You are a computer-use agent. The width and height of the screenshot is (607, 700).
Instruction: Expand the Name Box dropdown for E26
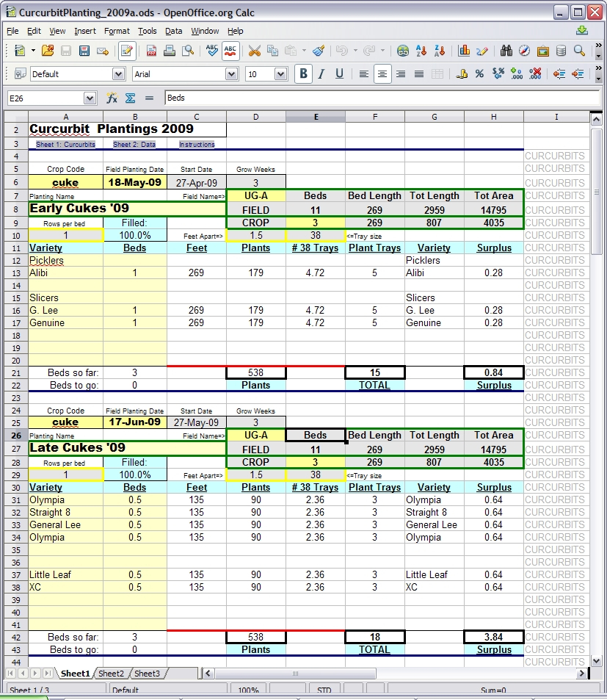coord(90,98)
